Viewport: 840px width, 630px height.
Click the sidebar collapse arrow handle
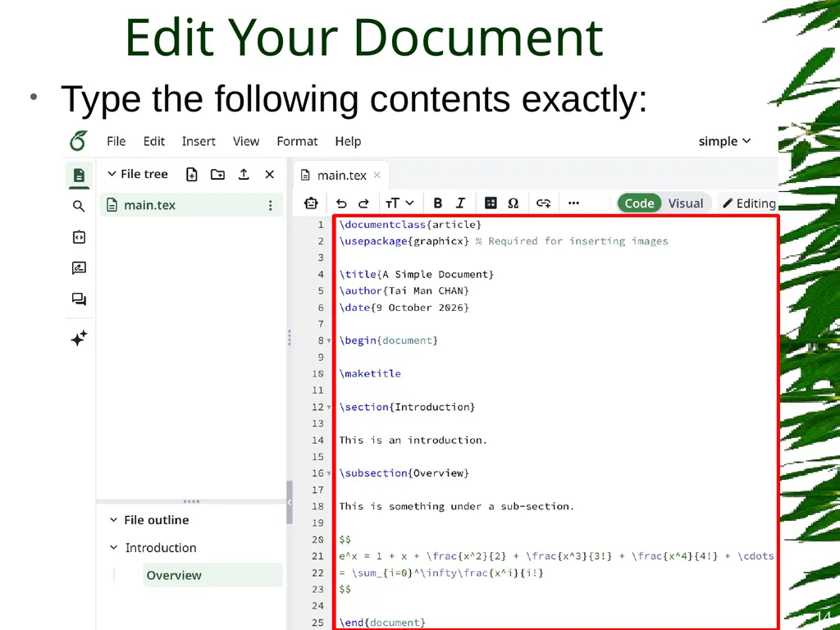point(290,502)
